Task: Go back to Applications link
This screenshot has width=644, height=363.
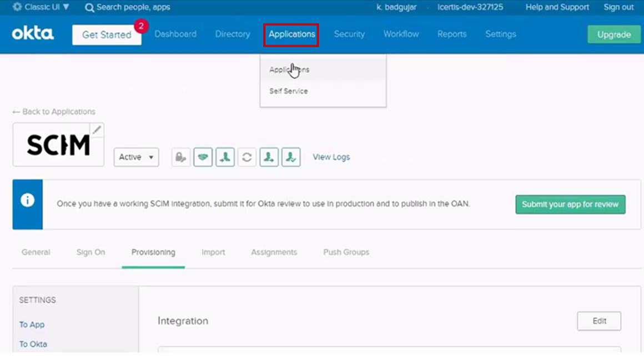Action: [54, 112]
